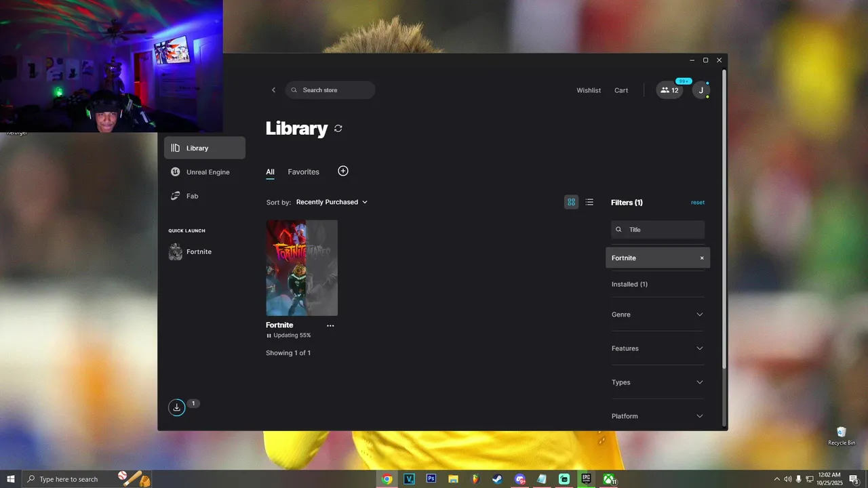Toggle the Installed (1) filter

629,284
